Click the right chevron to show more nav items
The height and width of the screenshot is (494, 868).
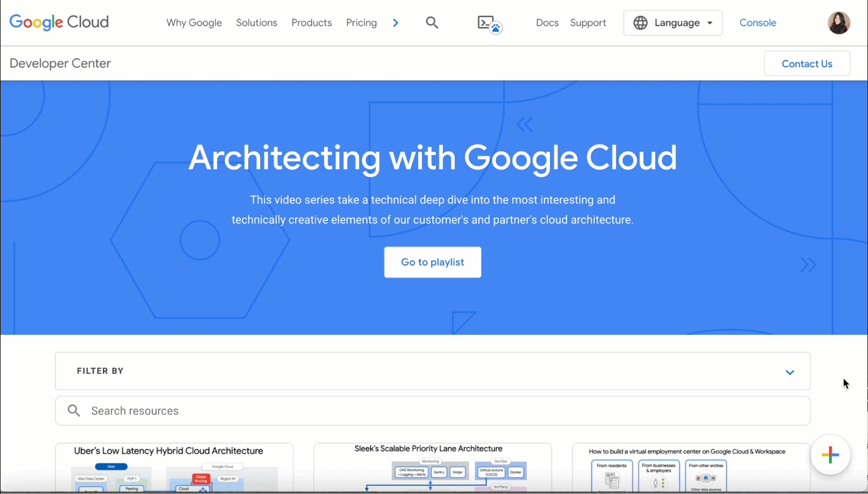[x=396, y=23]
